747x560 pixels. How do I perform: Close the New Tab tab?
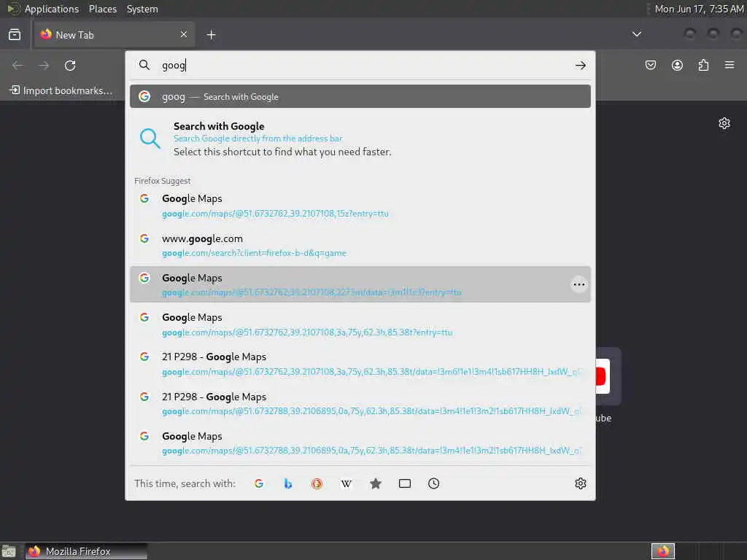click(x=184, y=34)
